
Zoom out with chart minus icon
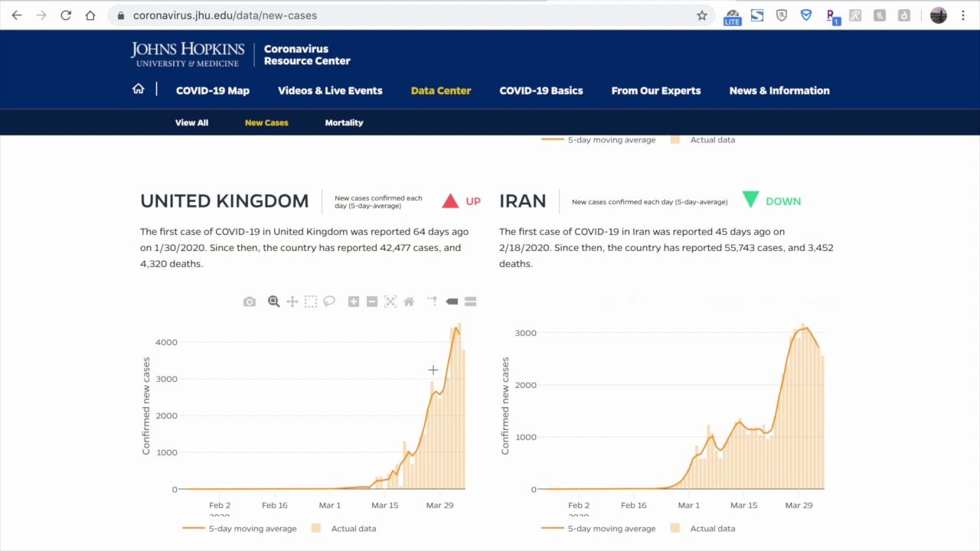[372, 302]
